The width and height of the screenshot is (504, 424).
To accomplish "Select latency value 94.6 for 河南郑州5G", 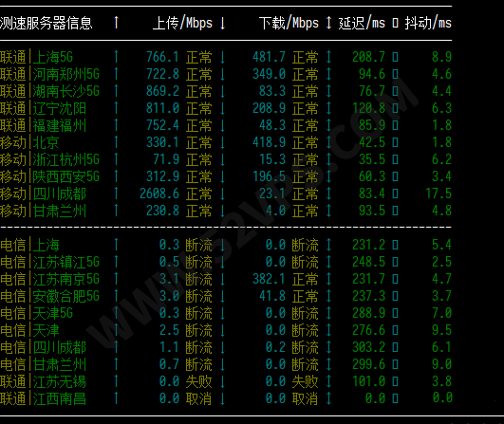I will [x=372, y=74].
